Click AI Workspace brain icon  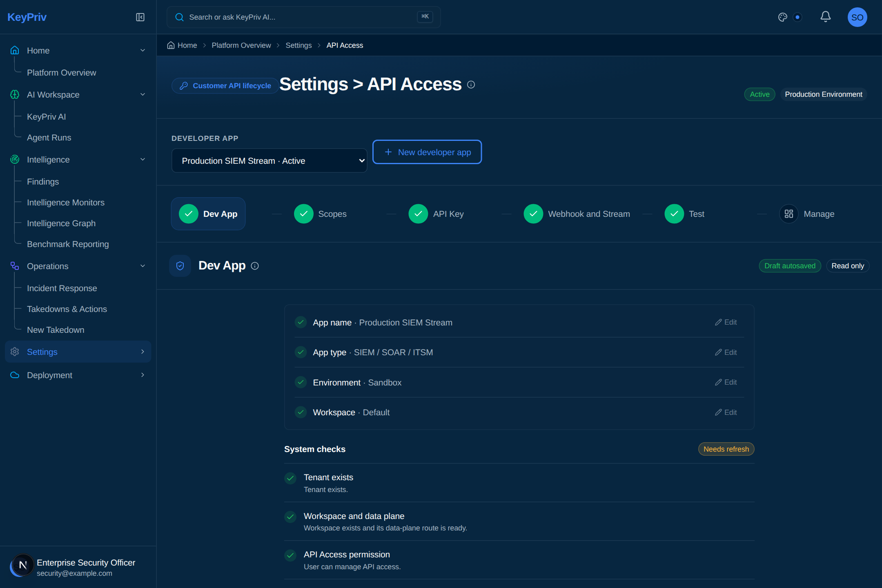pyautogui.click(x=15, y=94)
